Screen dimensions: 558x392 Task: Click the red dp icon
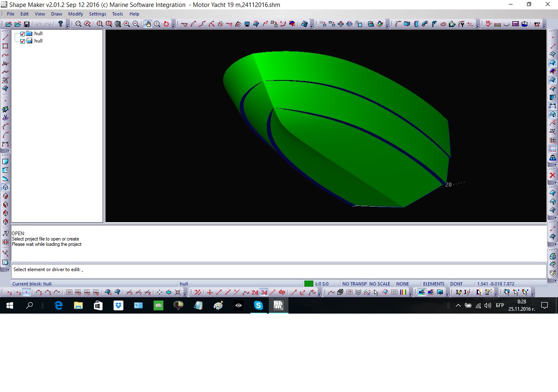(x=282, y=292)
